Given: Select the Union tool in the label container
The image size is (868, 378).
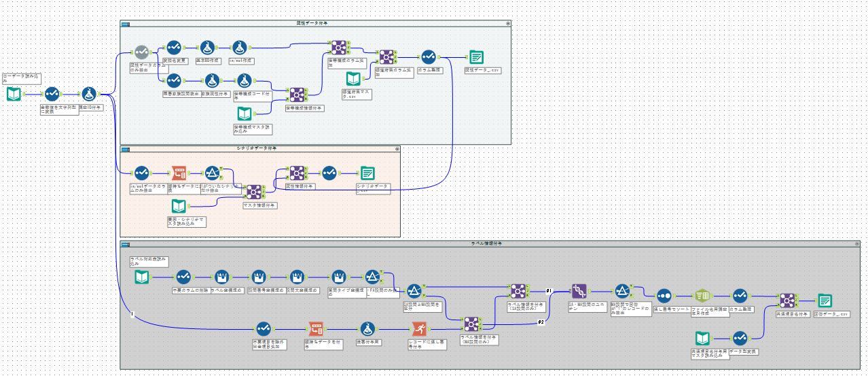Looking at the screenshot, I should coord(579,292).
